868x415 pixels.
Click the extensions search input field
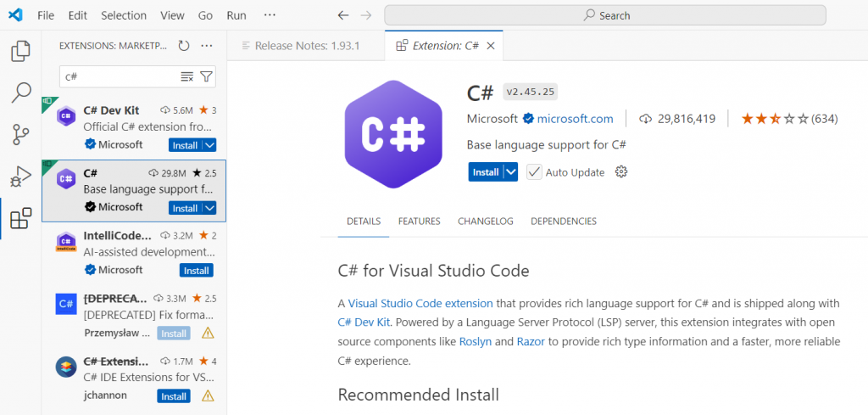(x=119, y=76)
